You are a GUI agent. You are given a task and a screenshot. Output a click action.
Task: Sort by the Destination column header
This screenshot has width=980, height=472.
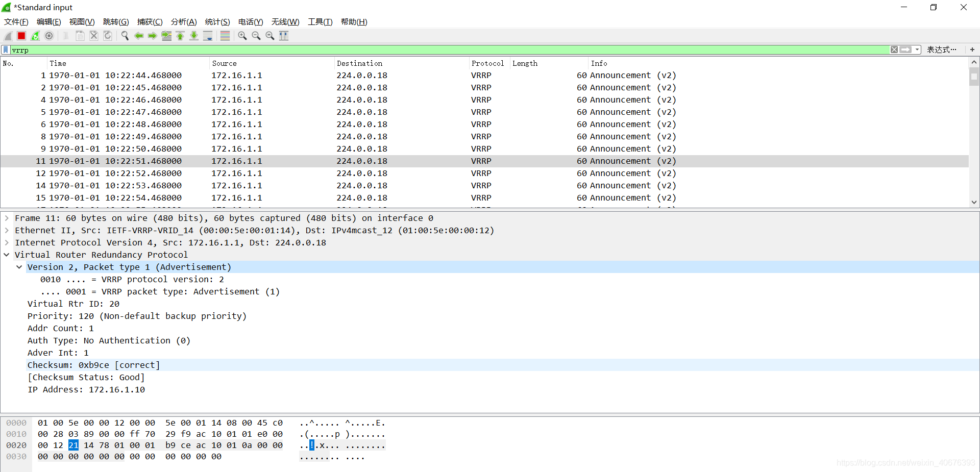(402, 63)
